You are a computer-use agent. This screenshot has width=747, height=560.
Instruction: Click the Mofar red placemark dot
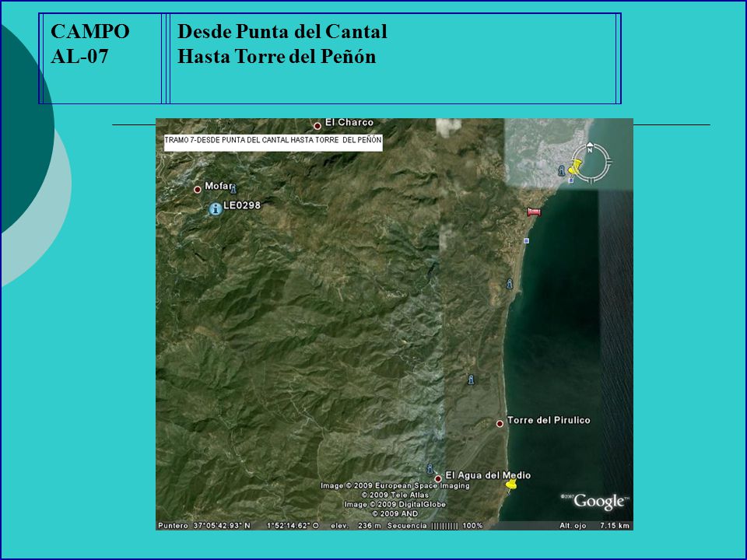point(197,190)
